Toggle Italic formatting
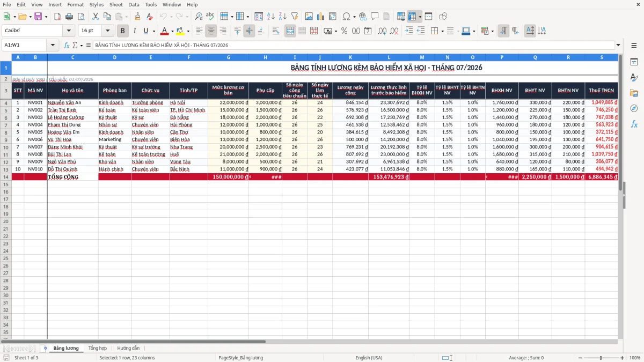This screenshot has width=644, height=362. point(135,31)
